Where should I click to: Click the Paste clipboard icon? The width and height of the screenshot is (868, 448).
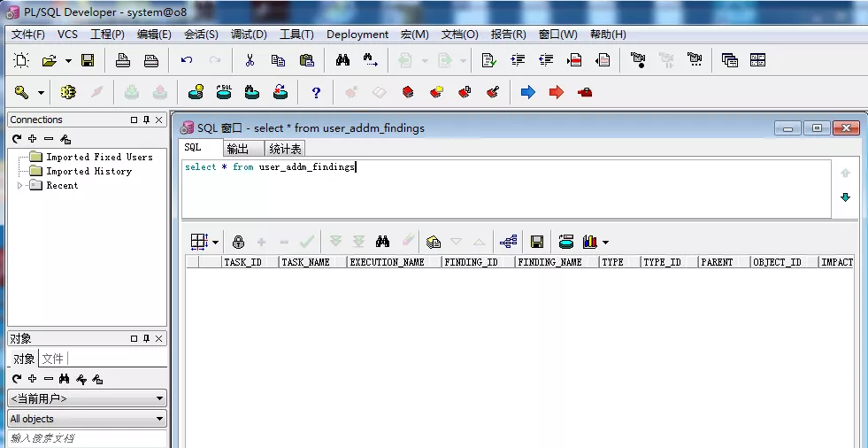(307, 60)
